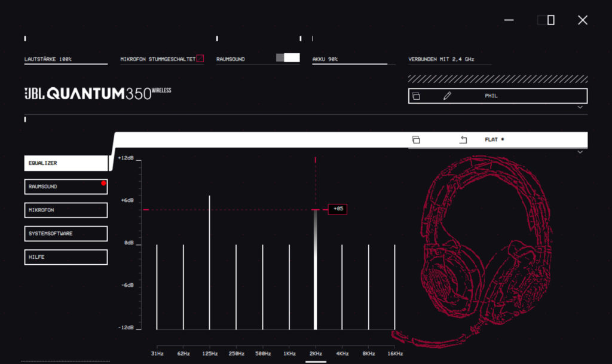The height and width of the screenshot is (364, 612).
Task: Select the Equalizer tab in the sidebar
Action: coord(66,163)
